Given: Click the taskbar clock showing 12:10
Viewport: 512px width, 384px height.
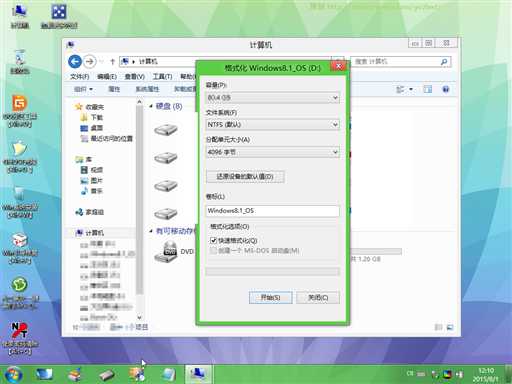Looking at the screenshot, I should [486, 375].
